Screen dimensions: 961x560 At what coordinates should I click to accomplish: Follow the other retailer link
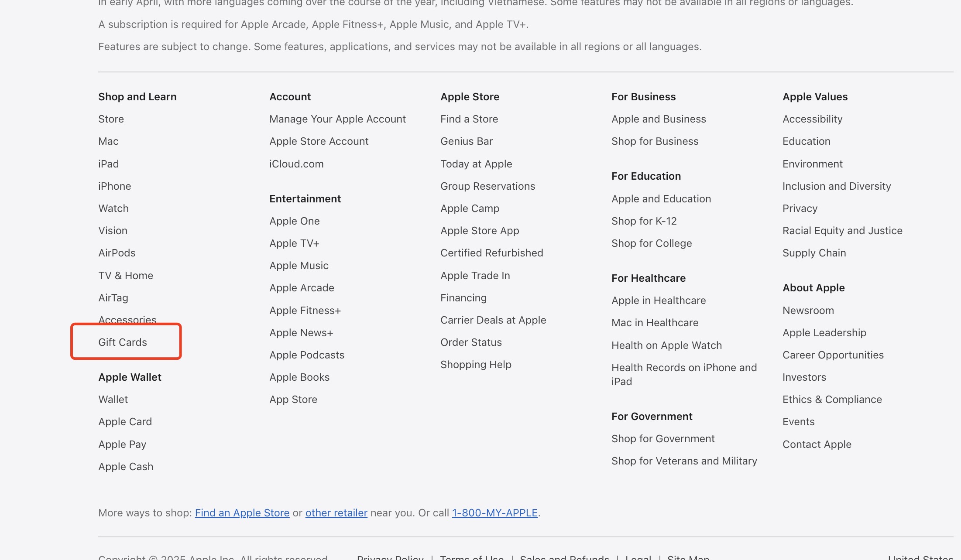336,512
